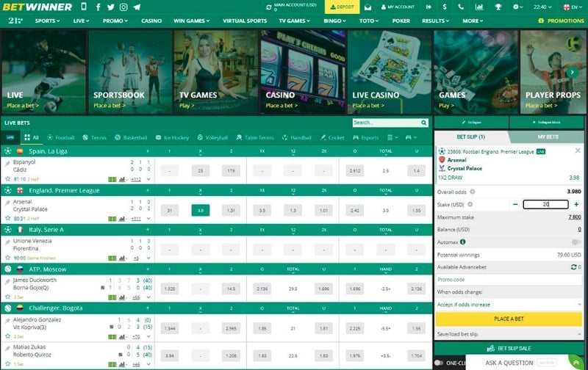
Task: Open Virtual Sports menu item
Action: 245,21
